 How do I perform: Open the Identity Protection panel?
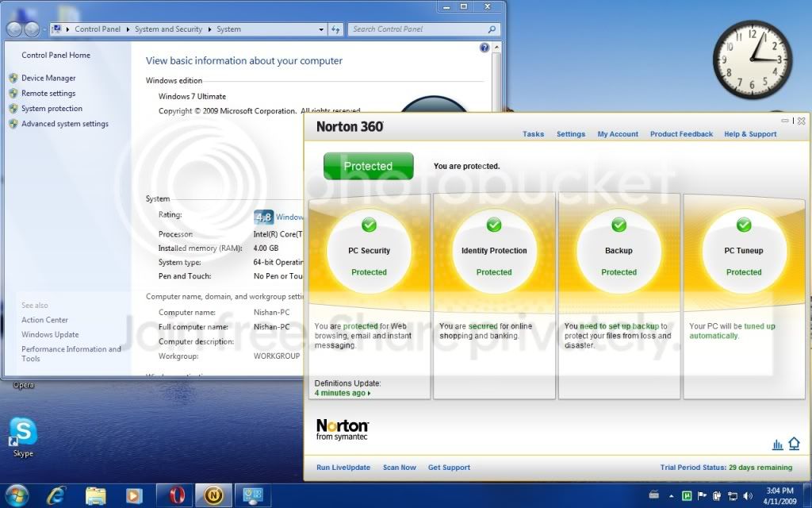(x=494, y=252)
